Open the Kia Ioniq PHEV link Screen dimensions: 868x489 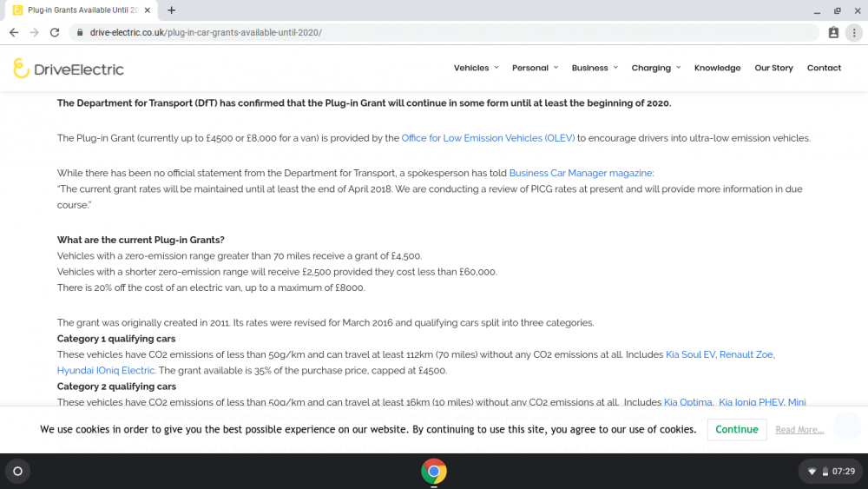pos(751,403)
